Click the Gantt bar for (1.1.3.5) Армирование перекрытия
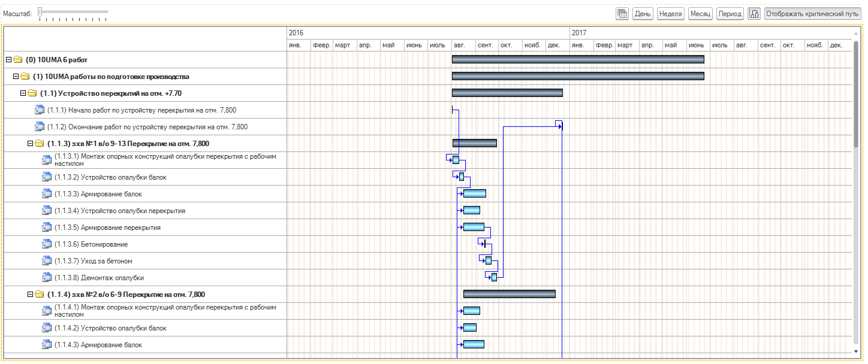 (x=474, y=227)
